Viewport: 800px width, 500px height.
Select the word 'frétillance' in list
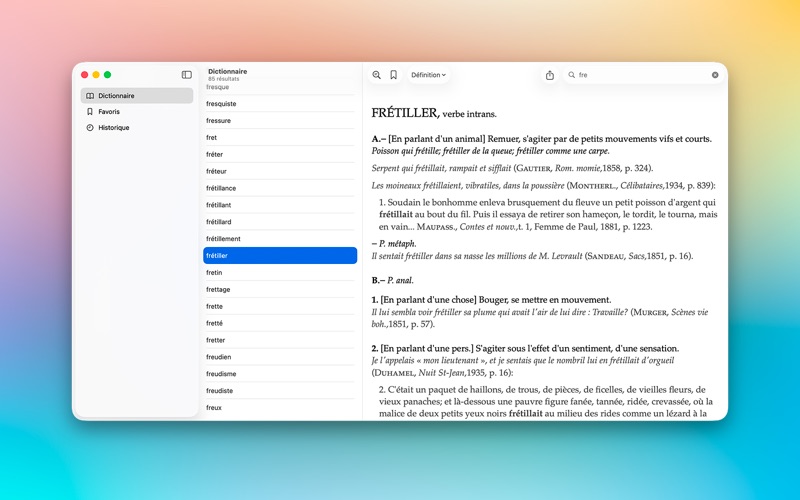click(280, 188)
